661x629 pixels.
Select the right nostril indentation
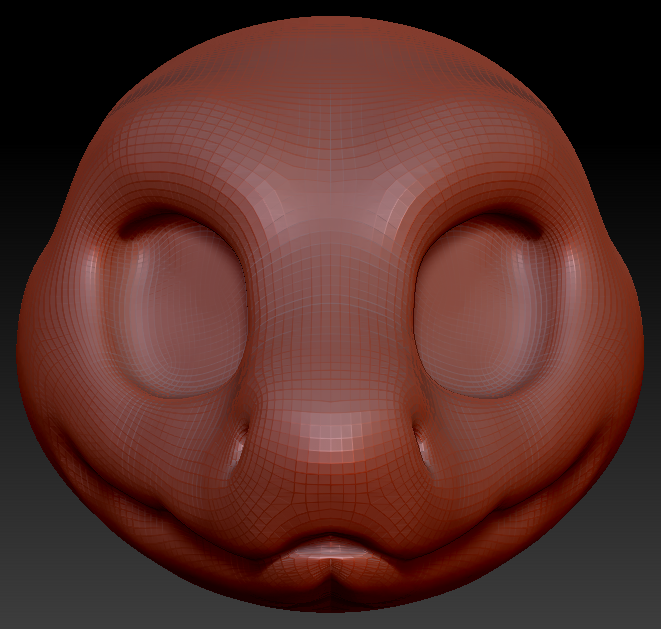(420, 447)
